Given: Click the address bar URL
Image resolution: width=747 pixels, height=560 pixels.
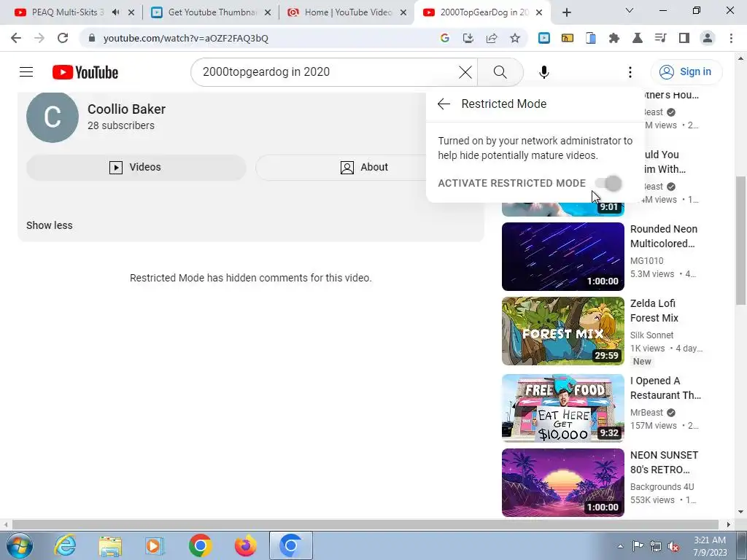Looking at the screenshot, I should pyautogui.click(x=186, y=38).
